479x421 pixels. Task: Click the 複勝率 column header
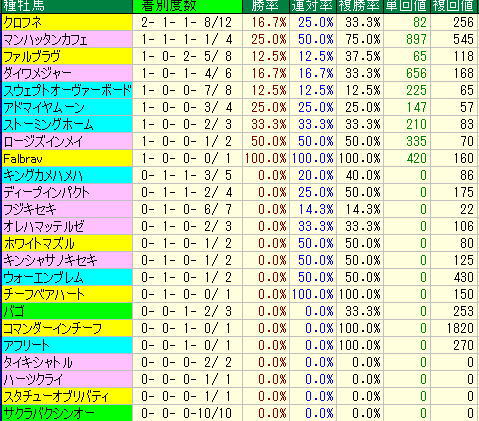(x=359, y=6)
